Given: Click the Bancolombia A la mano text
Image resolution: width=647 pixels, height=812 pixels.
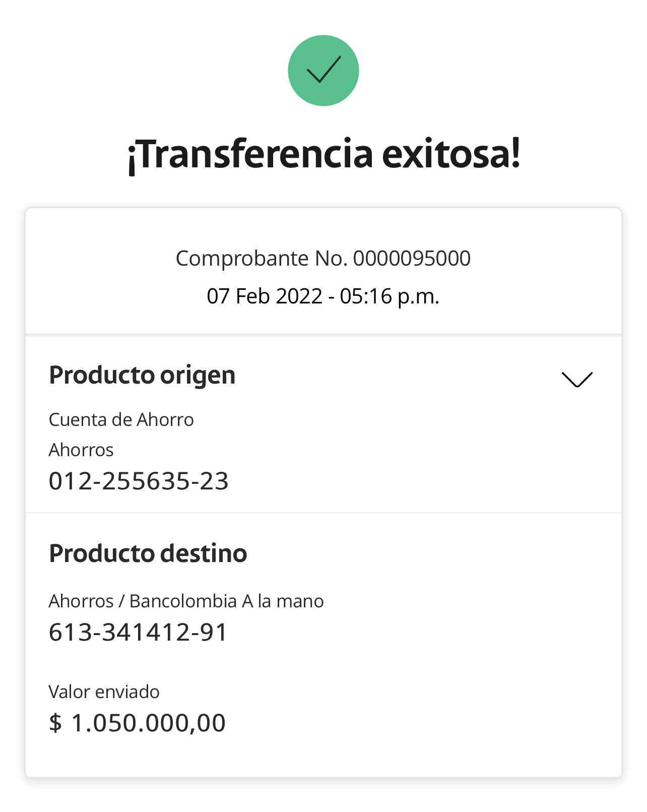Looking at the screenshot, I should pyautogui.click(x=226, y=601).
